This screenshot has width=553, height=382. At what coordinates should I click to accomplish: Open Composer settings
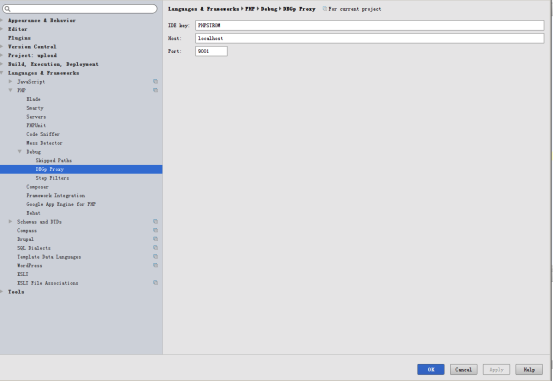point(37,187)
